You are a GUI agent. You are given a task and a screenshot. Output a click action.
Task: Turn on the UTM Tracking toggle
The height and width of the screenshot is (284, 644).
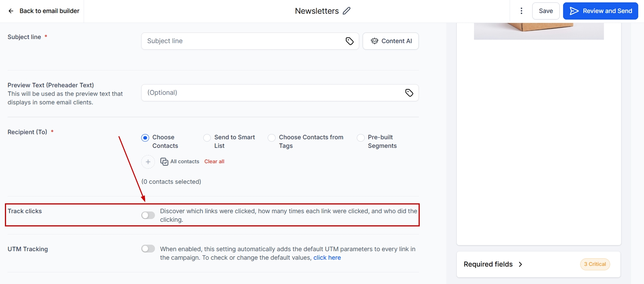[148, 249]
